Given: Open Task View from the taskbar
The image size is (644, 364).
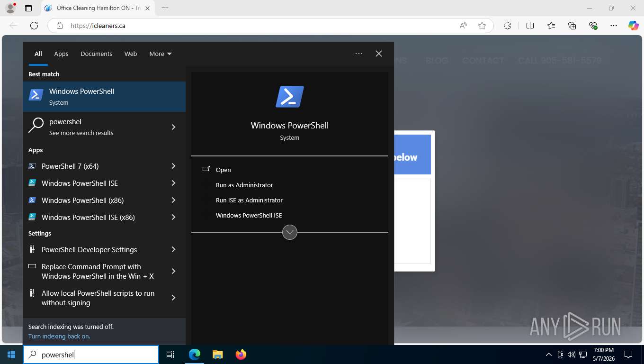Looking at the screenshot, I should click(x=170, y=355).
